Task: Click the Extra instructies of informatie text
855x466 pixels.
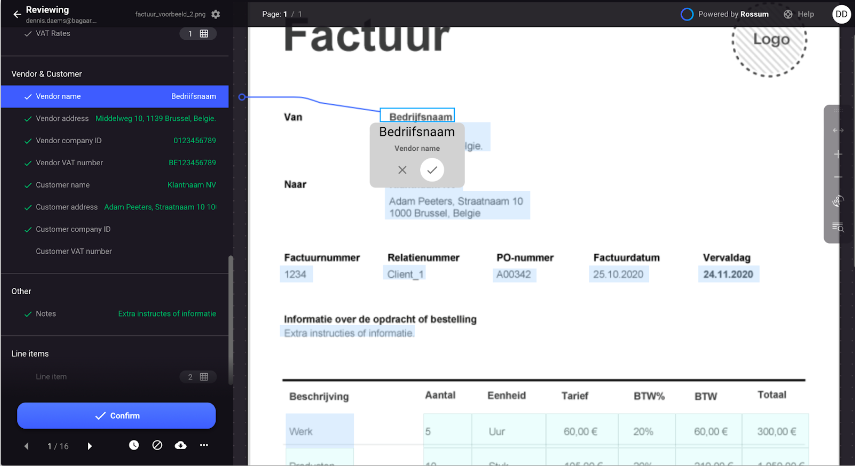Action: (x=348, y=333)
